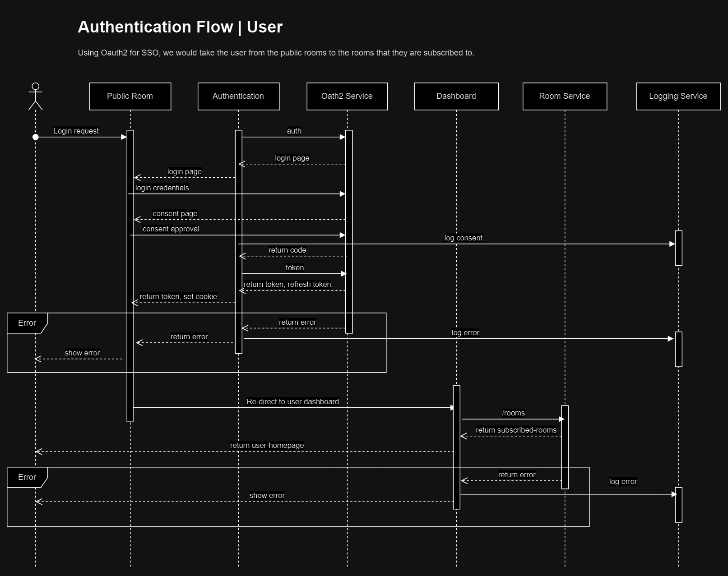Click the Re-direct to user dashboard arrow
Image resolution: width=728 pixels, height=576 pixels.
pos(293,401)
